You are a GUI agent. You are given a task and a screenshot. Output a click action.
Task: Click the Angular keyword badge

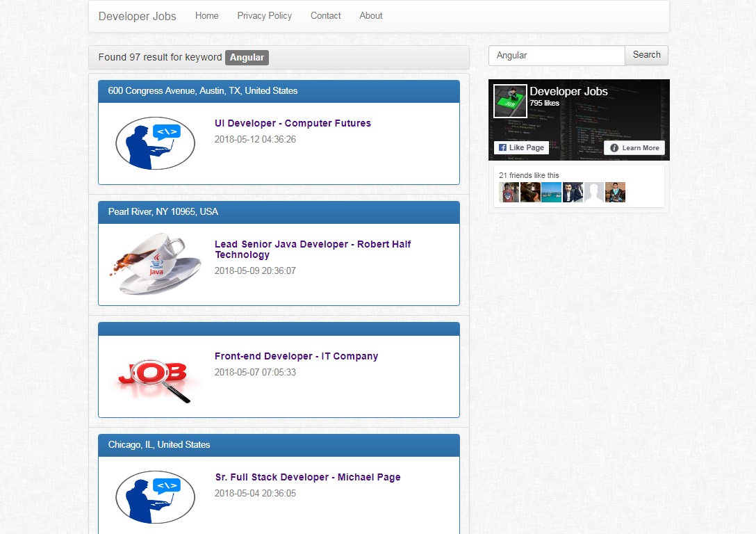point(247,58)
